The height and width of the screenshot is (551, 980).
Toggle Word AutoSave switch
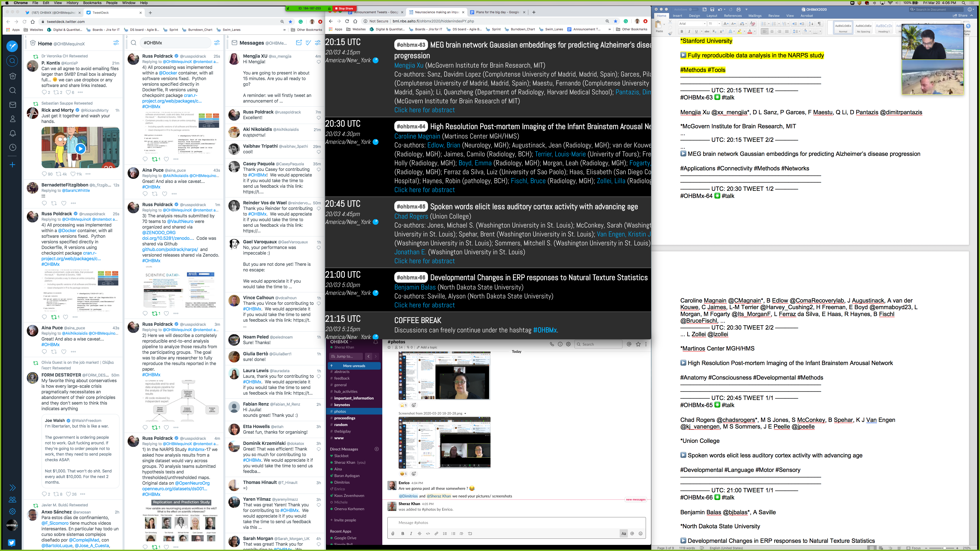[694, 9]
